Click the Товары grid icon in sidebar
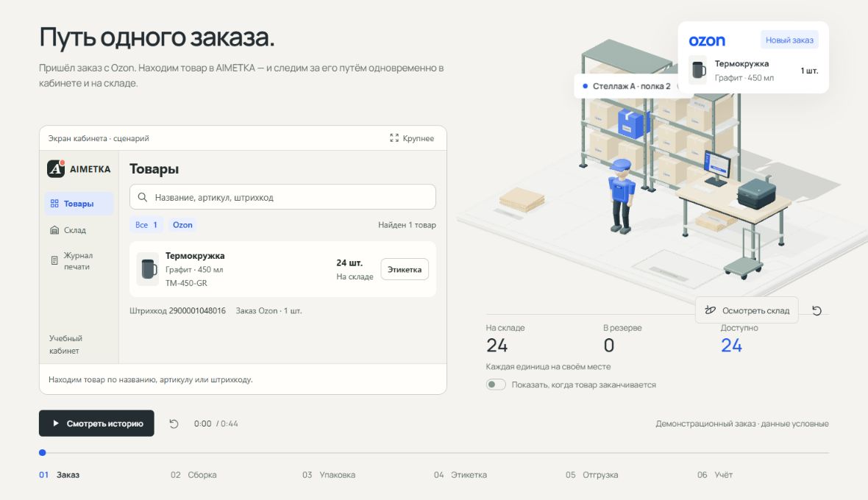The width and height of the screenshot is (868, 500). tap(54, 204)
